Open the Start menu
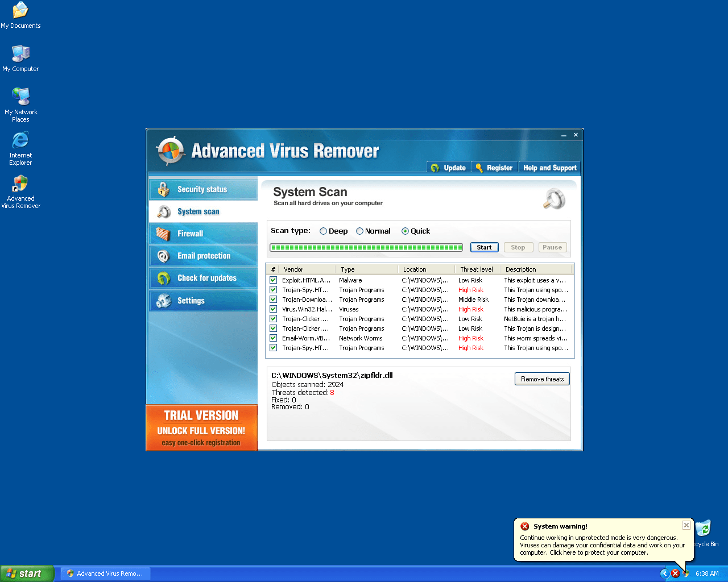Screen dimensions: 728x582 (x=27, y=573)
